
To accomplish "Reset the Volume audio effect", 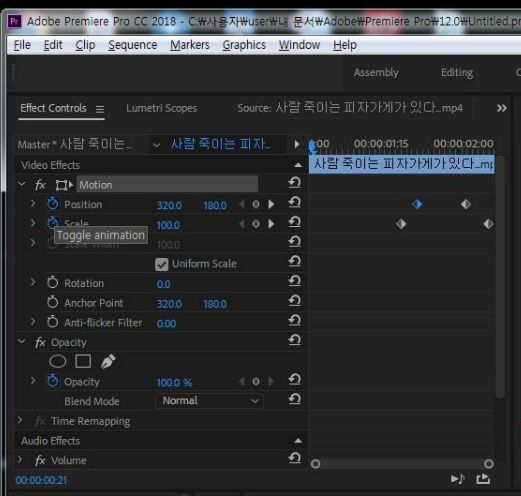I will (295, 458).
